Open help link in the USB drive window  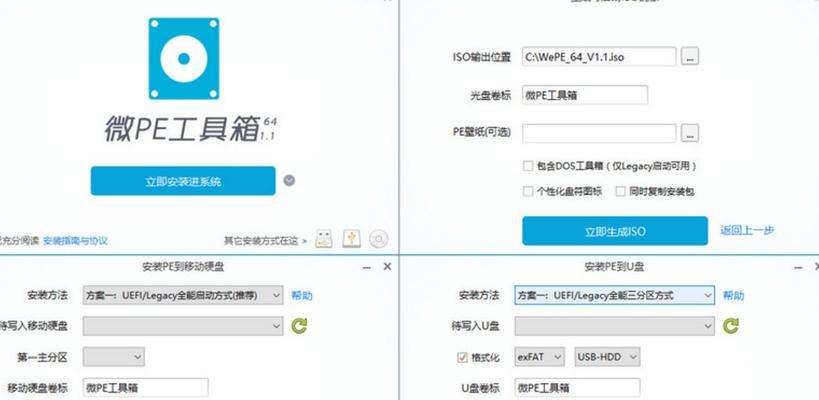click(x=733, y=296)
